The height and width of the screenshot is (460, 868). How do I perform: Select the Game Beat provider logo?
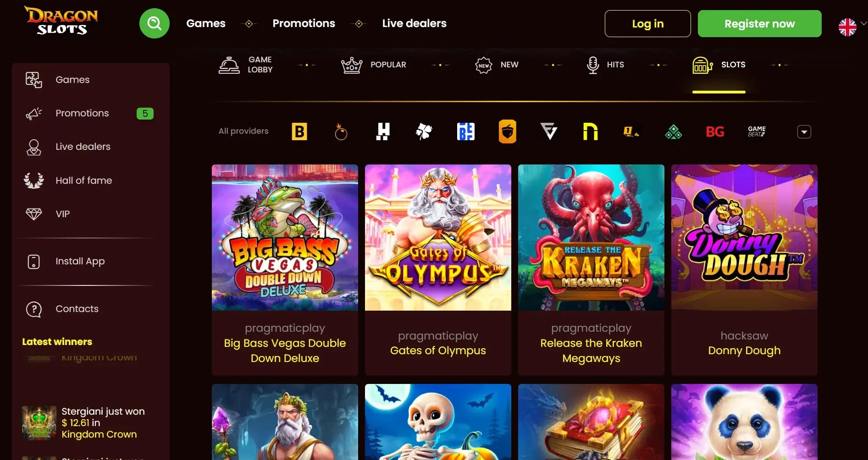pos(757,131)
